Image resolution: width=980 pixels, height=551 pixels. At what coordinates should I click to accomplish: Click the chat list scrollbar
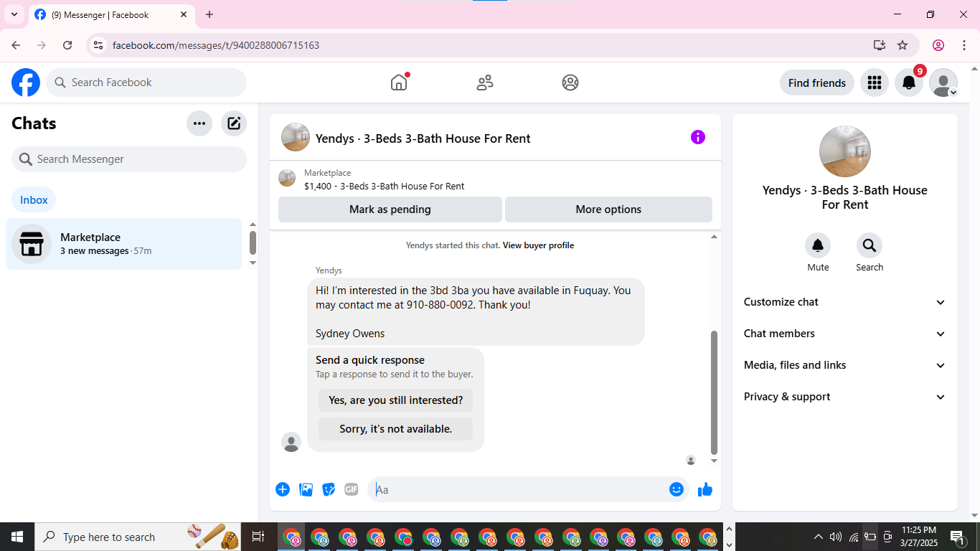coord(253,242)
